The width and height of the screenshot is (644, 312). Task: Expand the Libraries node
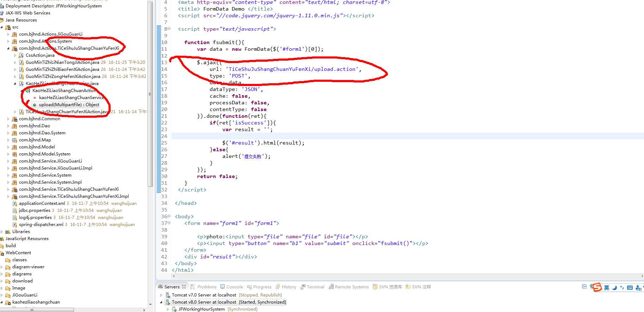click(x=2, y=232)
